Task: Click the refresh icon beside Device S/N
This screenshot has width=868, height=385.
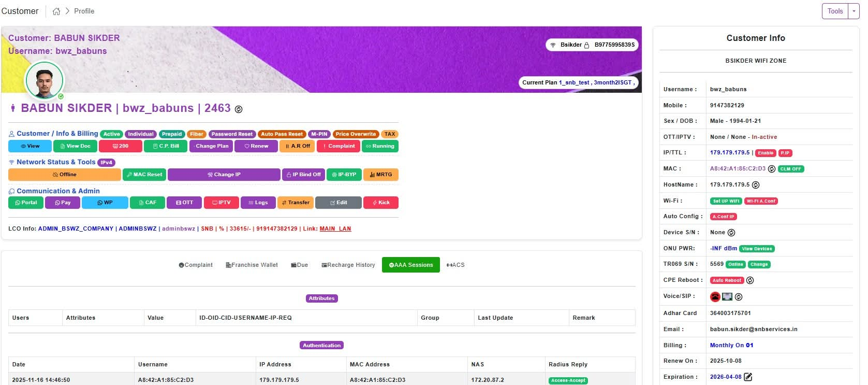Action: point(731,233)
